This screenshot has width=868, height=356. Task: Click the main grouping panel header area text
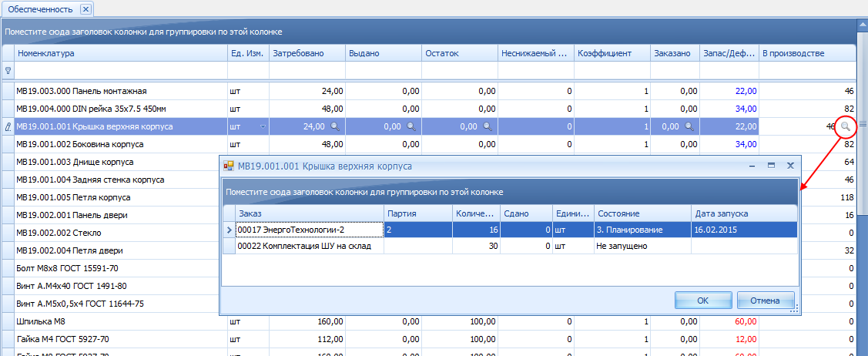point(144,32)
